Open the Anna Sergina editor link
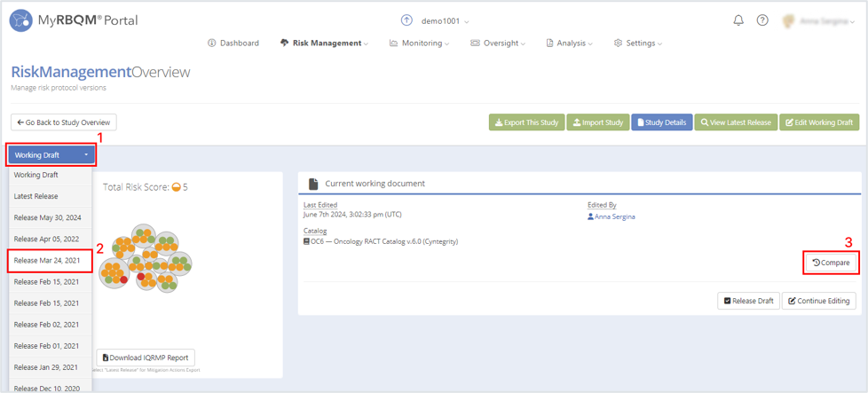 pos(612,217)
